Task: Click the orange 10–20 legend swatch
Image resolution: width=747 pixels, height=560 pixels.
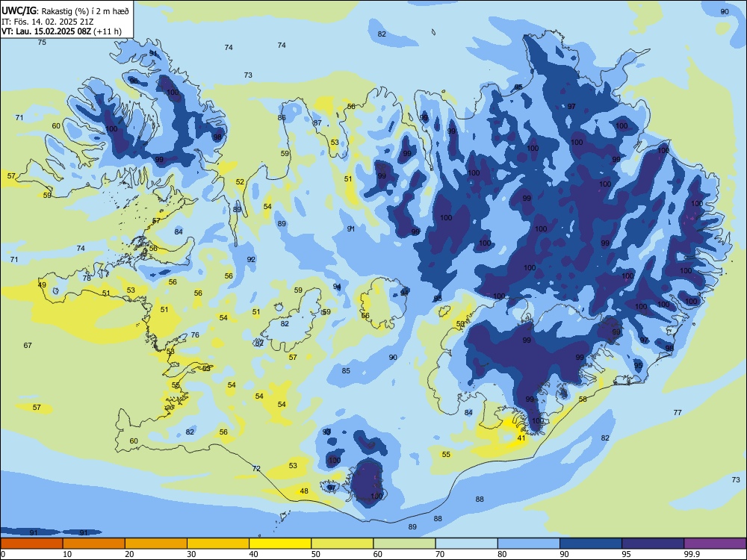Action: click(94, 544)
